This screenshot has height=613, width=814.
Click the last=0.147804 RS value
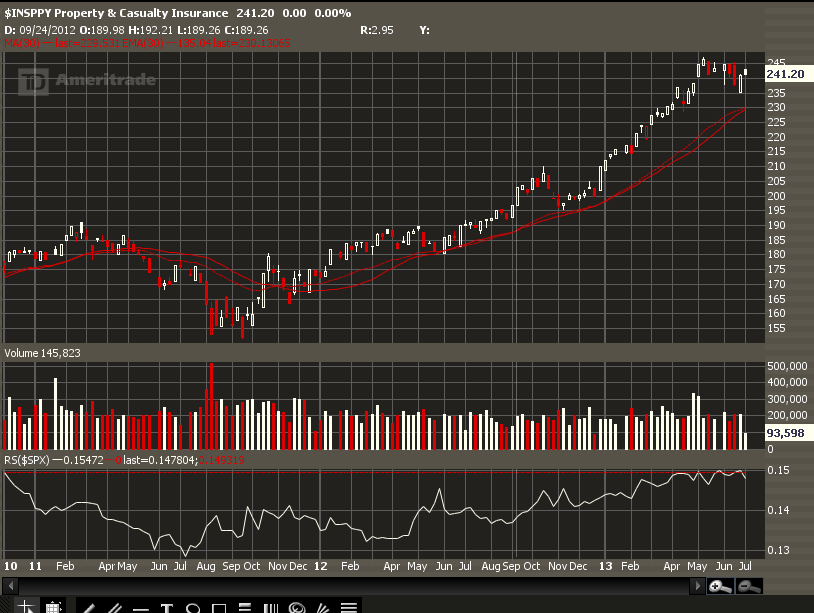[x=159, y=460]
